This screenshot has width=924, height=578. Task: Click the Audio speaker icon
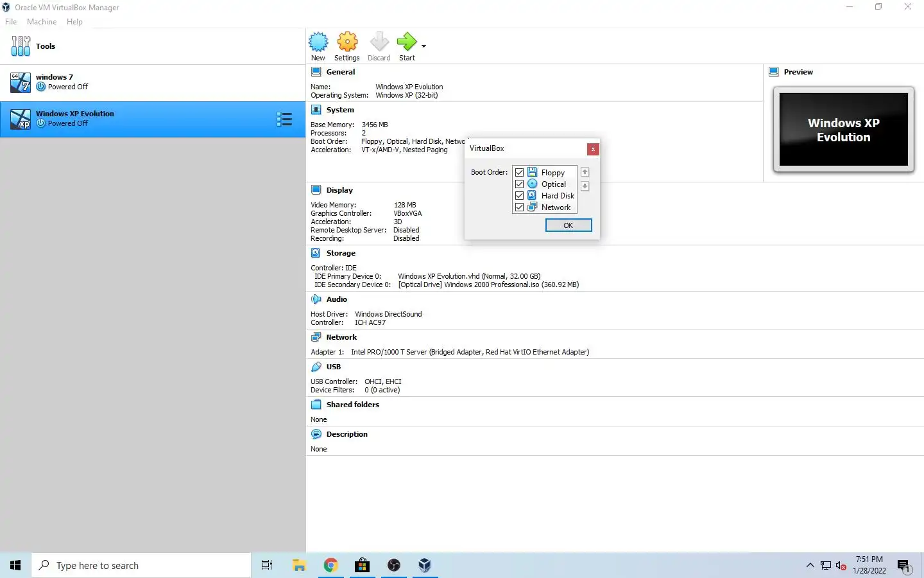(x=316, y=299)
